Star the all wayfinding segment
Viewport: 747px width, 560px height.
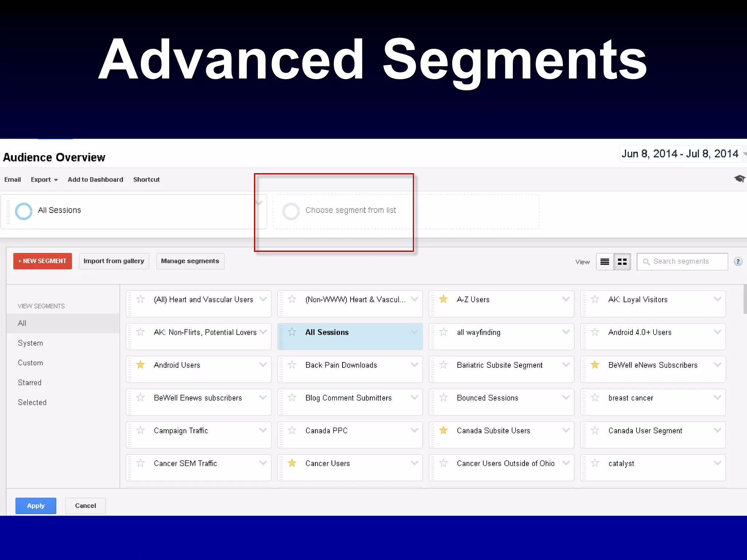pyautogui.click(x=444, y=332)
